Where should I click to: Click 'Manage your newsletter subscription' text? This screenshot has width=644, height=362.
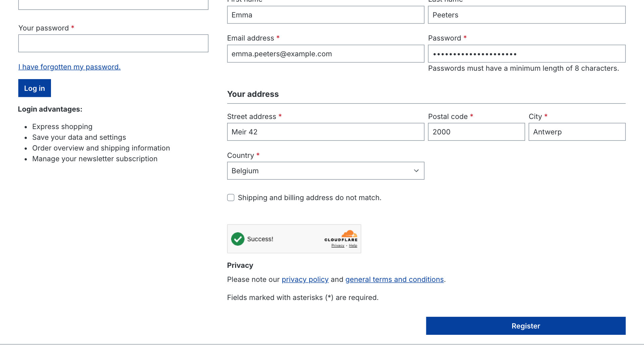click(x=95, y=159)
